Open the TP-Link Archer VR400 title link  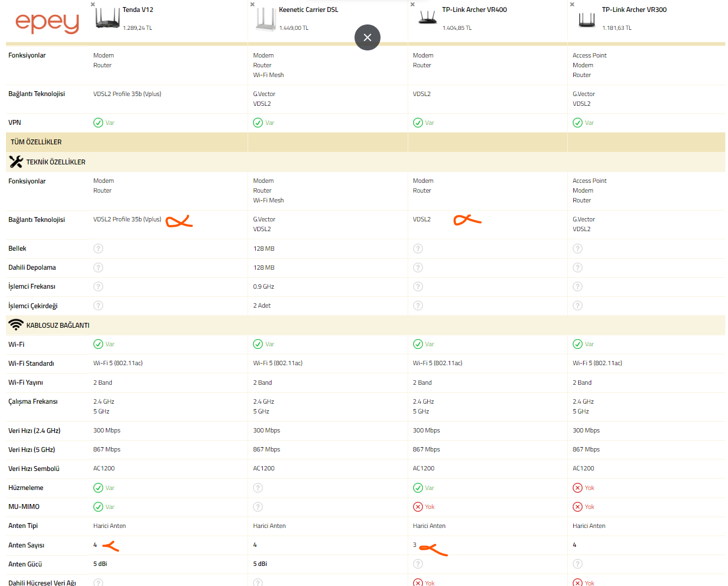(474, 10)
